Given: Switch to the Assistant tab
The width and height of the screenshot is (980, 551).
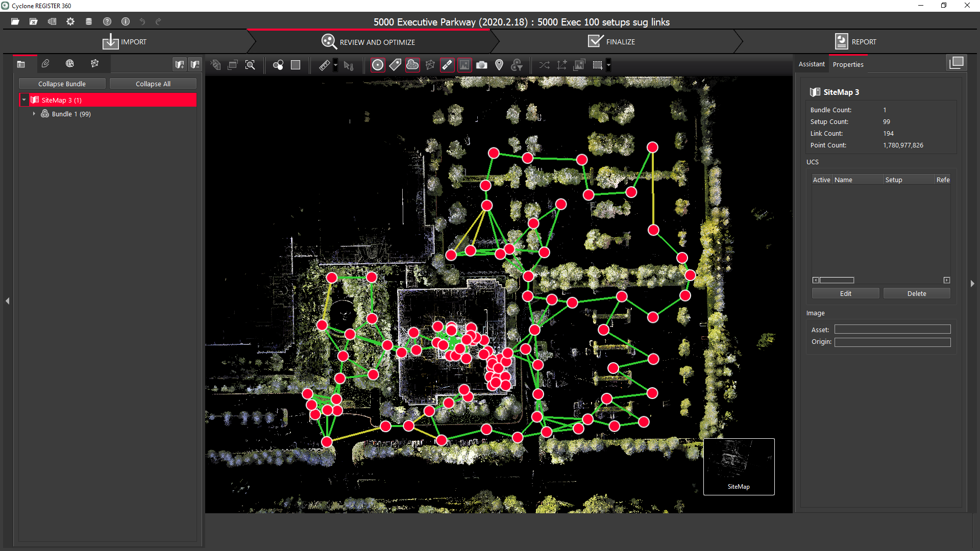Looking at the screenshot, I should 811,64.
